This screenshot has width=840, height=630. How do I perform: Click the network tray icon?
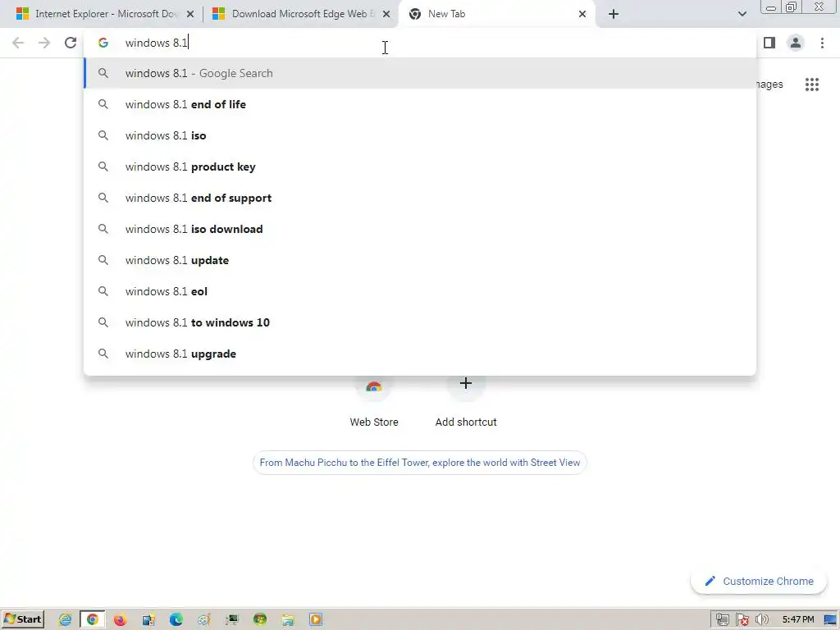[722, 620]
